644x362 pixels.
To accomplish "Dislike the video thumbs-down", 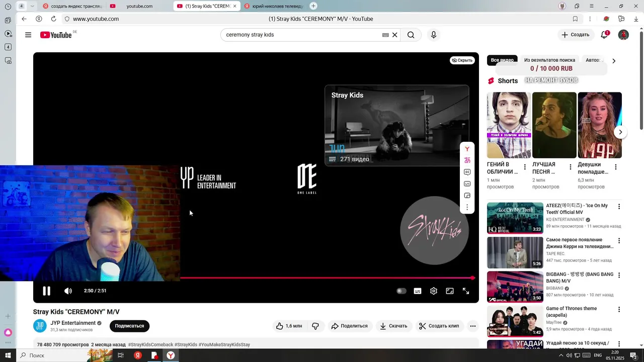I will [x=315, y=326].
